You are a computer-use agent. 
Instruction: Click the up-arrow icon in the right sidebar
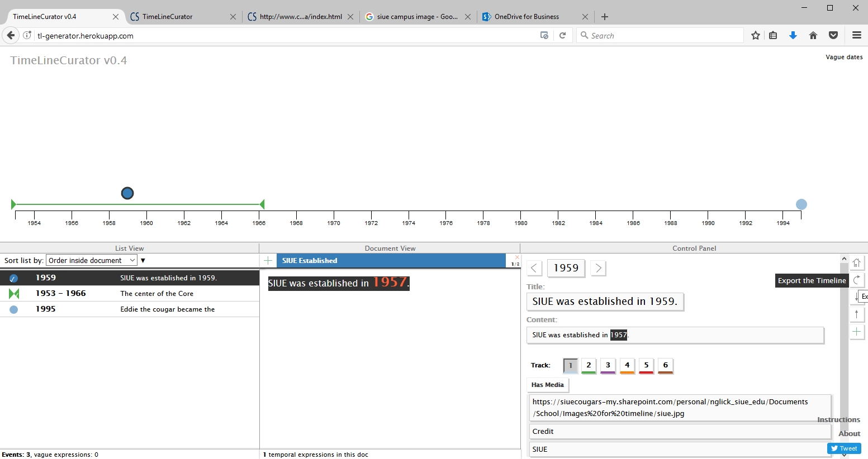point(856,314)
